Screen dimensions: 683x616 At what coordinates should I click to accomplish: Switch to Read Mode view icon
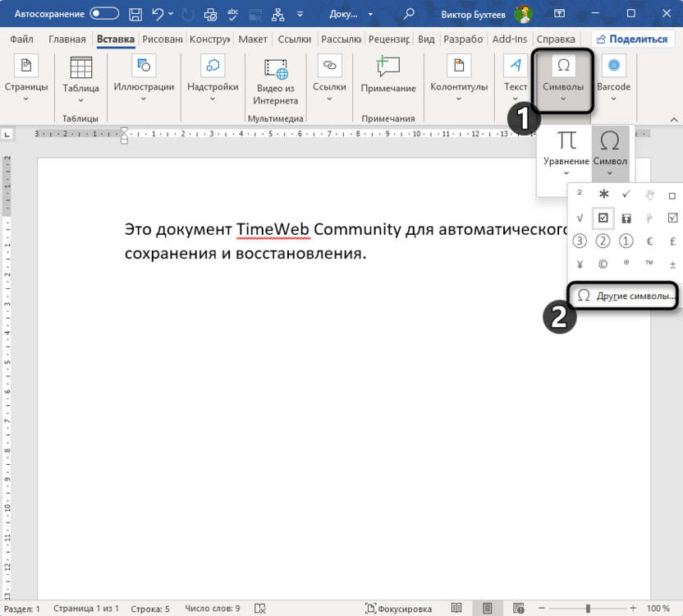click(x=456, y=608)
